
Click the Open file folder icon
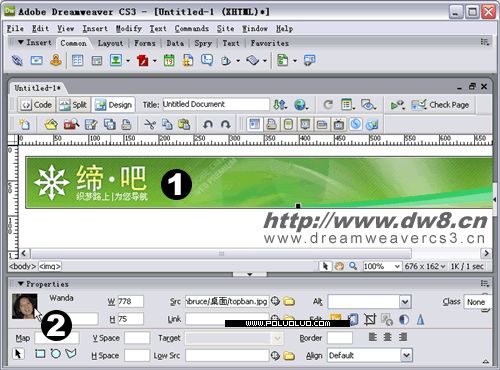[x=51, y=124]
